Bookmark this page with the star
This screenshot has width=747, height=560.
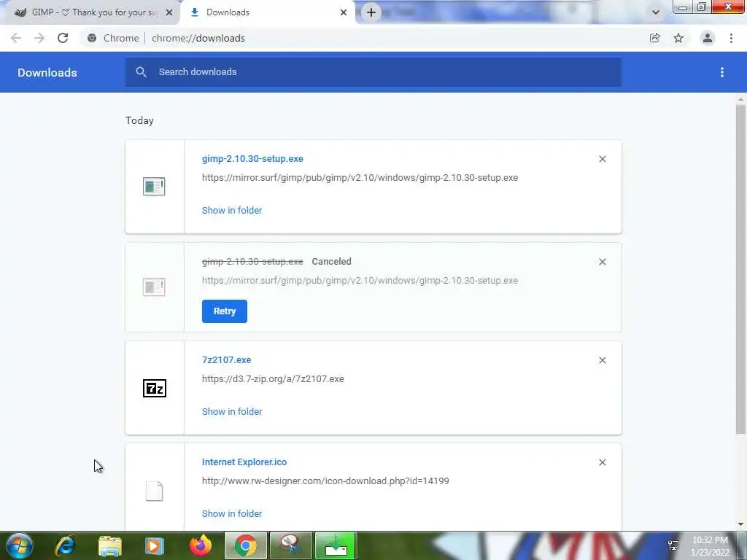(x=678, y=38)
